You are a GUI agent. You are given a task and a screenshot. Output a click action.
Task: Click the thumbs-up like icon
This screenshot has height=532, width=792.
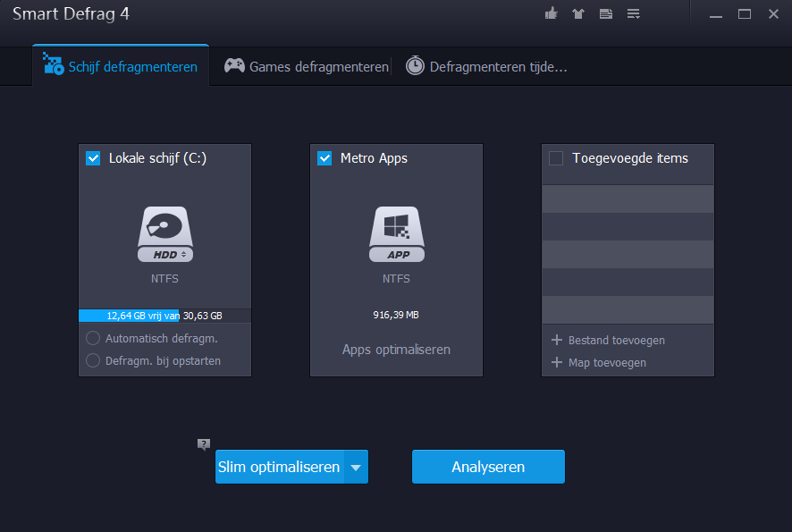pyautogui.click(x=551, y=13)
